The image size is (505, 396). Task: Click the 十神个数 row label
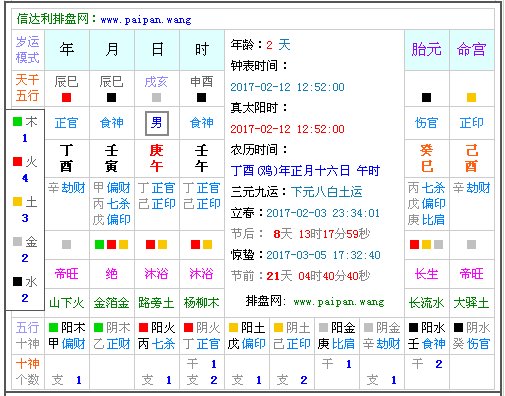(28, 372)
